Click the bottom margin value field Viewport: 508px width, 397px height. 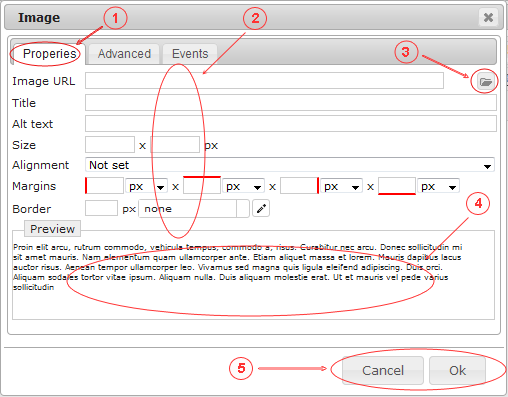pyautogui.click(x=397, y=186)
